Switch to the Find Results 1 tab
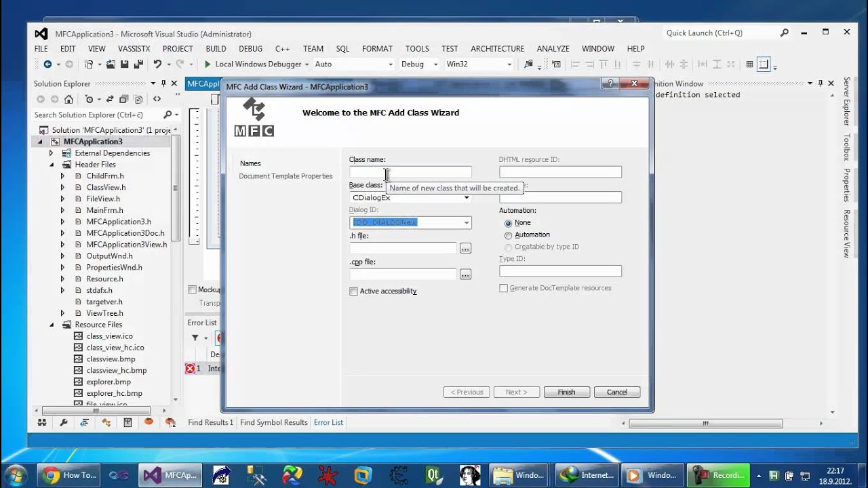The image size is (868, 488). (x=210, y=422)
